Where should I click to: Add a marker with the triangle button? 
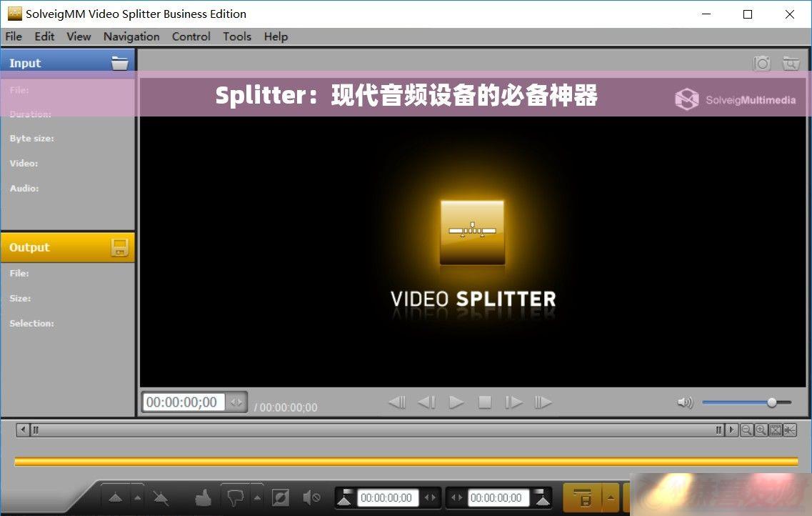click(116, 498)
